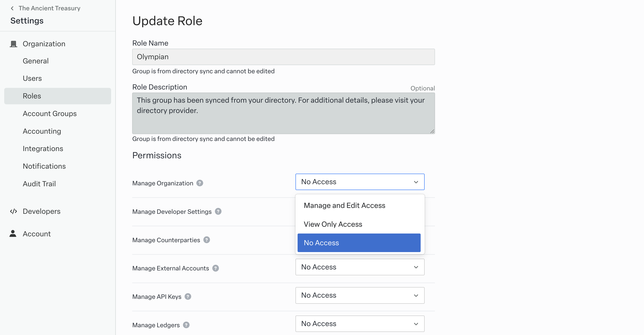The height and width of the screenshot is (335, 644).
Task: Click help icon beside Manage Developer Settings
Action: (x=218, y=211)
